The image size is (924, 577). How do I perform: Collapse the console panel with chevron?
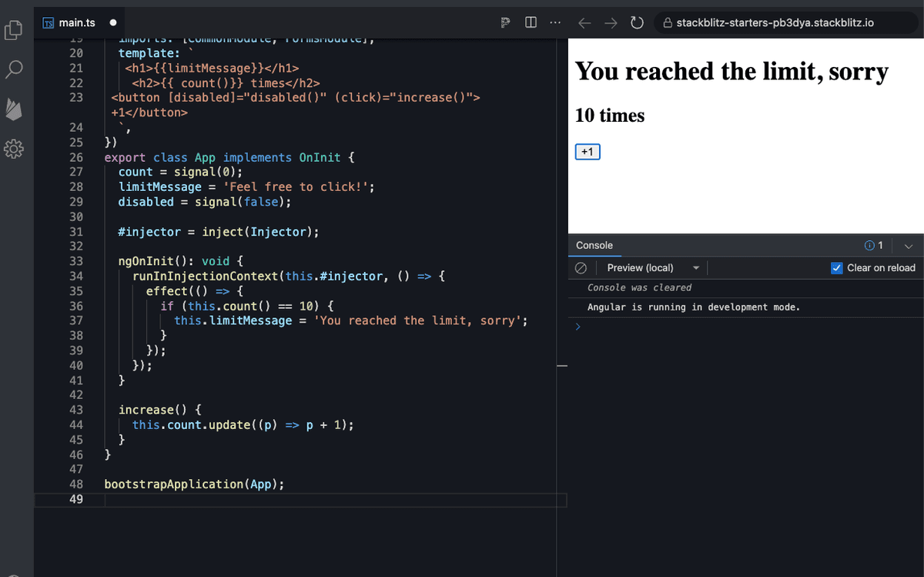point(909,246)
